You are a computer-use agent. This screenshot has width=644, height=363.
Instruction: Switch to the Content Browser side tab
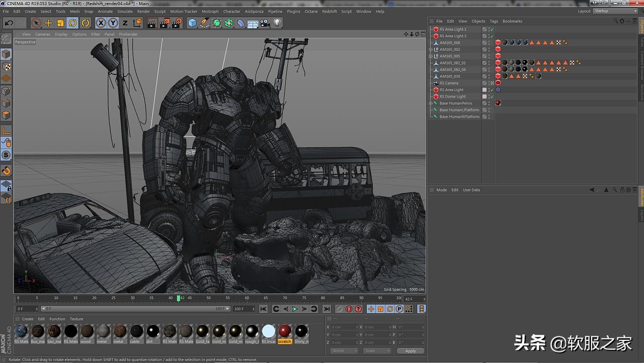tap(641, 65)
